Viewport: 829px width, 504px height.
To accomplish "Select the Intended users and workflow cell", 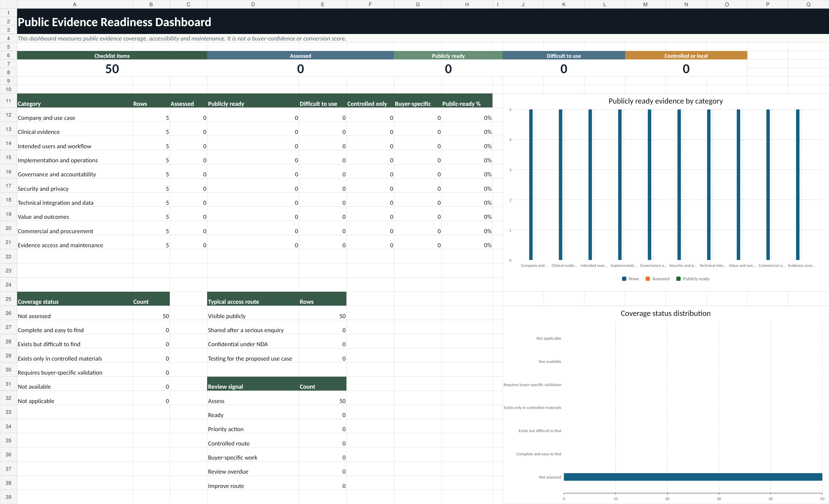I will pyautogui.click(x=75, y=143).
